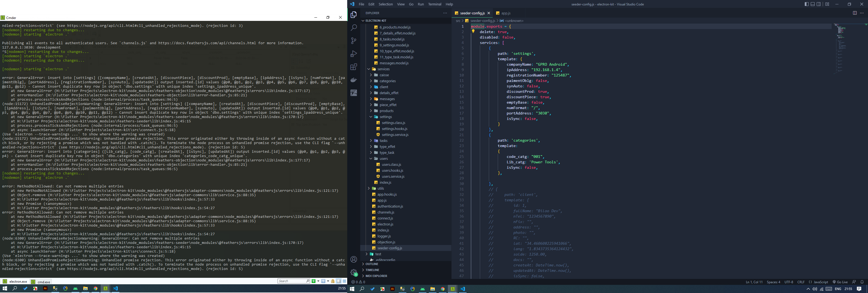
Task: Open the Docker view icon
Action: (353, 80)
